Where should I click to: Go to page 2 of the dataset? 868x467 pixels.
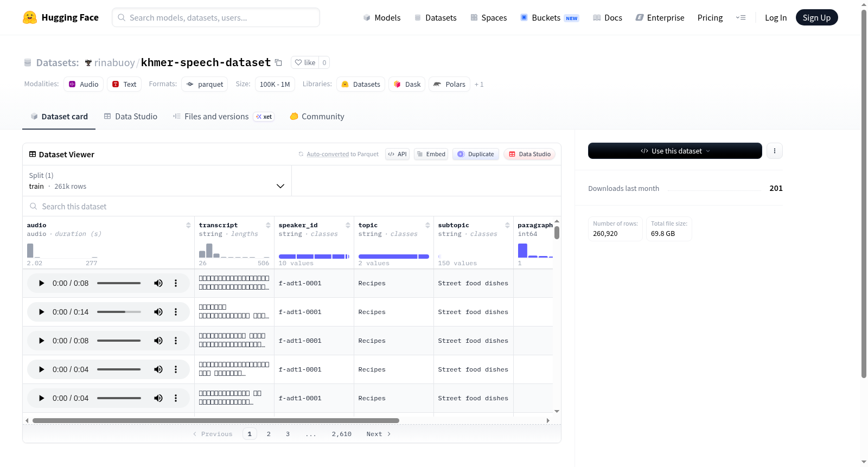pos(269,434)
